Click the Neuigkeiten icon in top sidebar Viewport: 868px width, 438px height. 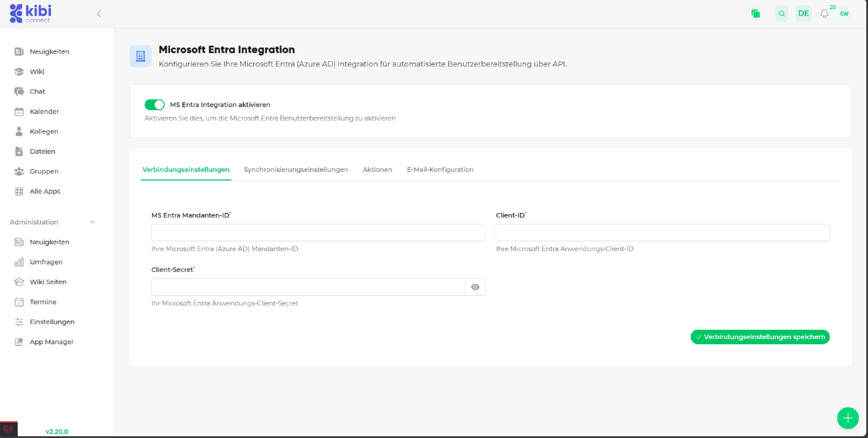click(19, 51)
